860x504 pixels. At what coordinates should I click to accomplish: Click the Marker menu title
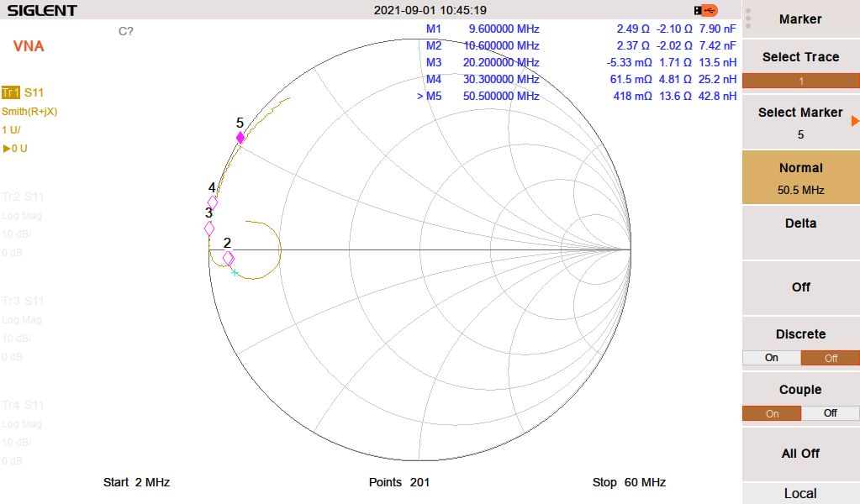coord(801,19)
